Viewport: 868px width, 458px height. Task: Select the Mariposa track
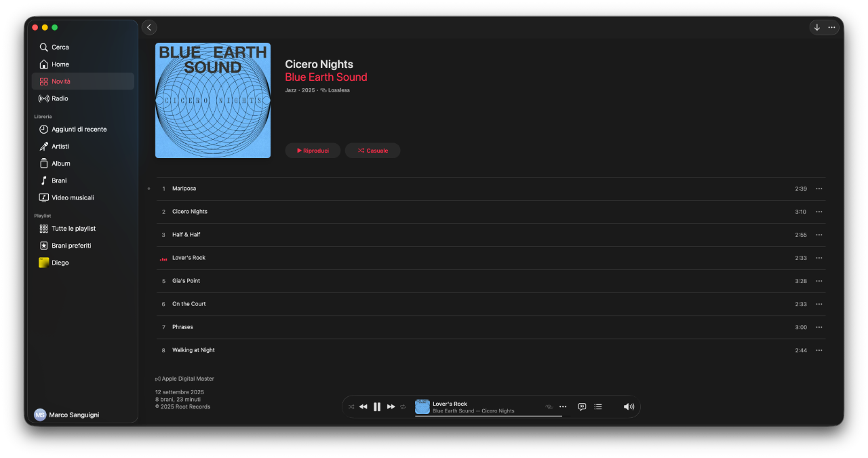coord(491,189)
